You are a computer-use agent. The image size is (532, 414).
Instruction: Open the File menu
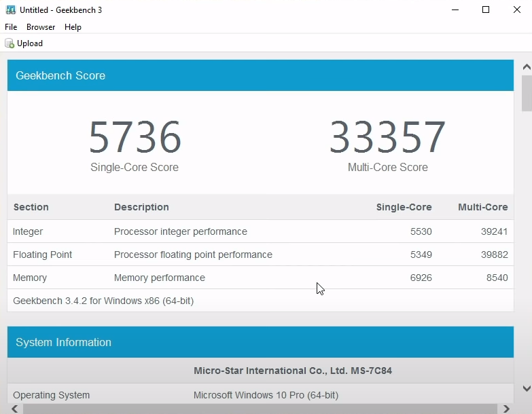(x=11, y=27)
